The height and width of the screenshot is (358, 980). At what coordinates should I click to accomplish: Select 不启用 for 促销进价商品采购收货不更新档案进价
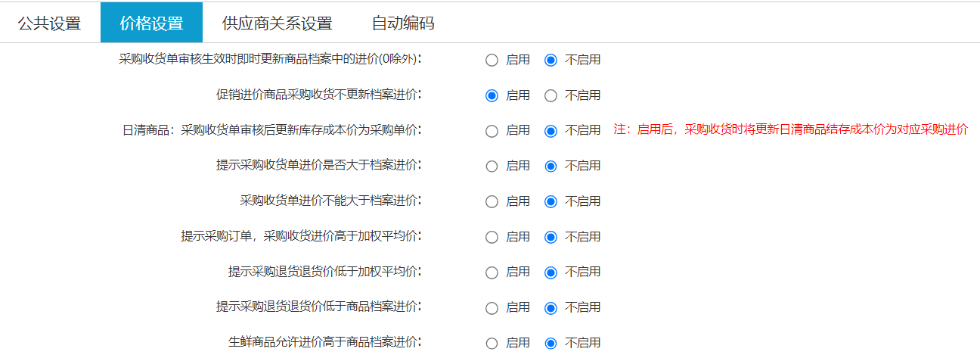551,95
